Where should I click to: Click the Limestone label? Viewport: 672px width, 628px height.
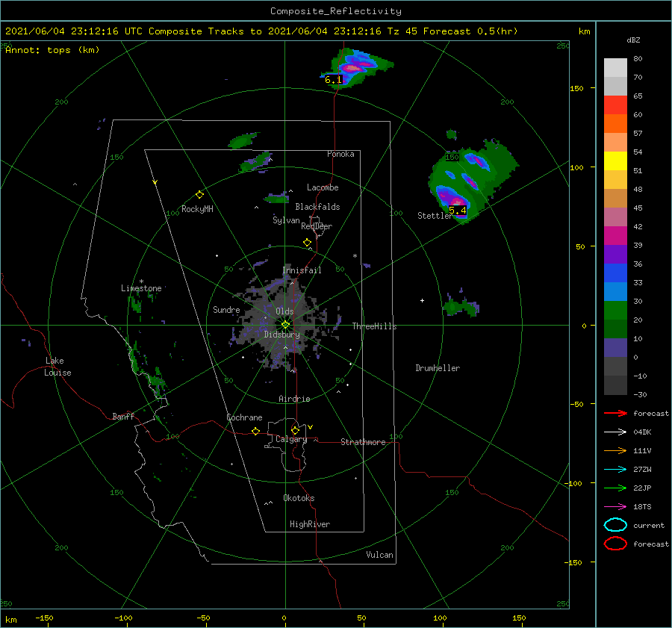point(141,288)
